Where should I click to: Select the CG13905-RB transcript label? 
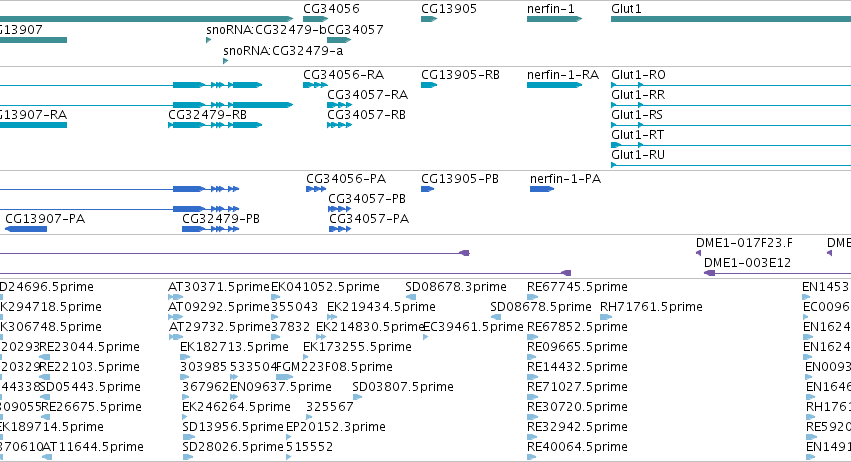pos(460,75)
